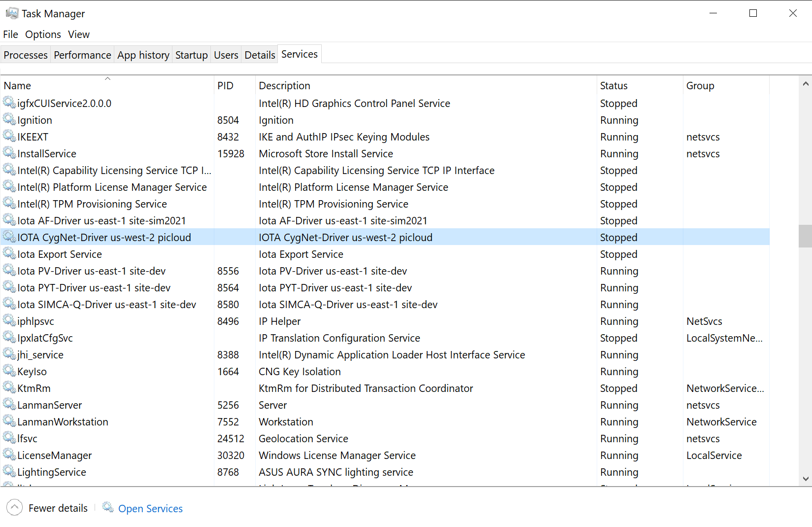The image size is (812, 527).
Task: Select 'ASUS AURA SYNC lighting service' description
Action: click(x=336, y=472)
